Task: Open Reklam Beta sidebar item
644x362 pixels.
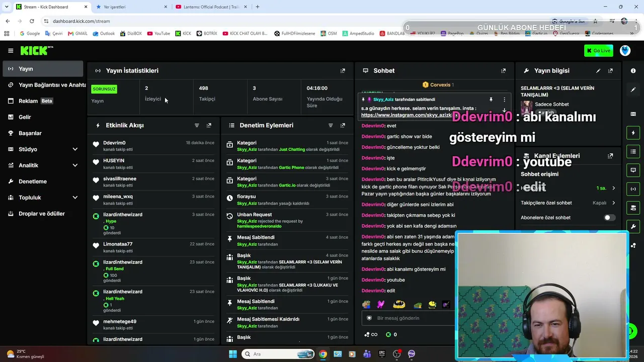Action: click(x=43, y=101)
